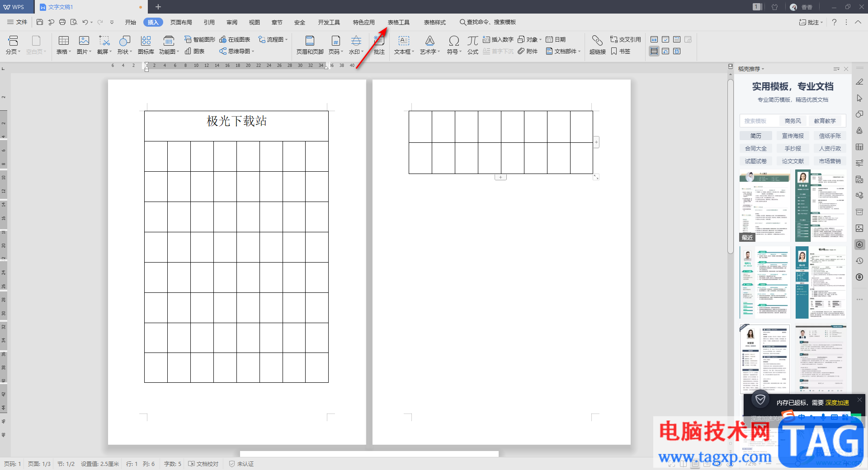
Task: Click the Comment (批注) ribbon icon
Action: (x=379, y=45)
